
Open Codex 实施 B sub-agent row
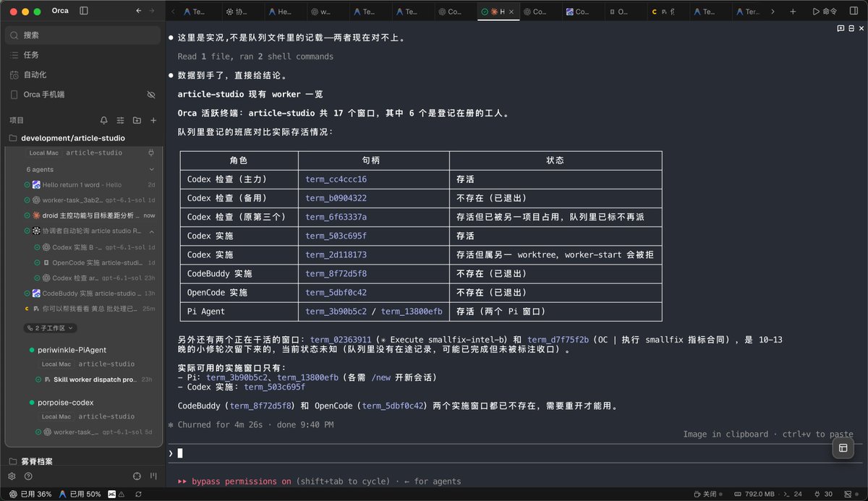tap(94, 247)
